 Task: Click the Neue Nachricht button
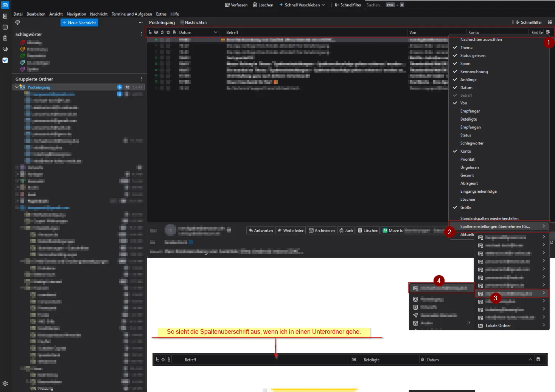[79, 23]
